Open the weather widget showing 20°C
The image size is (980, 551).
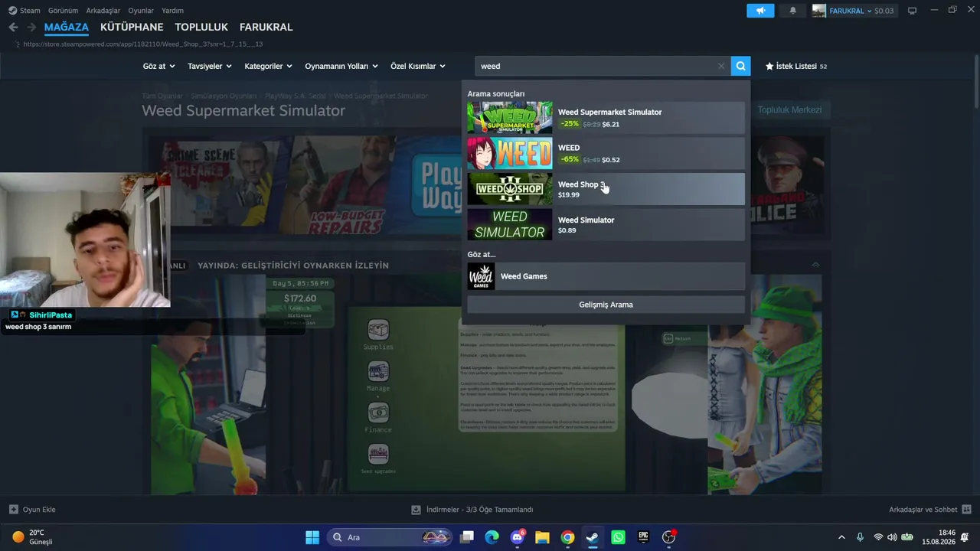tap(32, 537)
